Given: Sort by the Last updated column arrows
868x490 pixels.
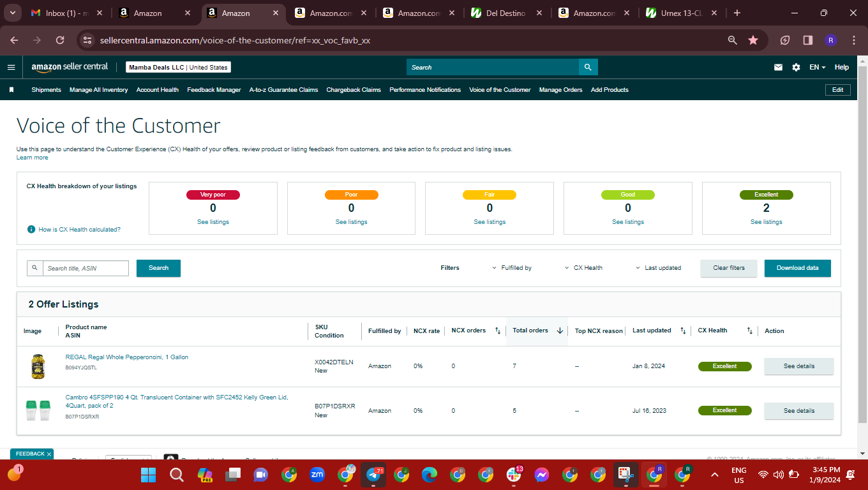Looking at the screenshot, I should pos(683,330).
